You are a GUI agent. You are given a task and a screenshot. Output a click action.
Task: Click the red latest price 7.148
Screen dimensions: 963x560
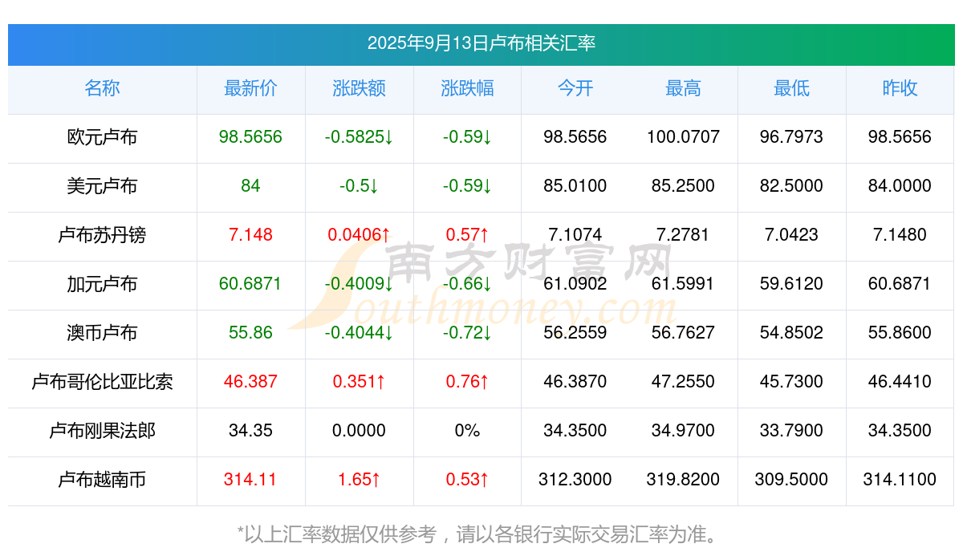[x=250, y=235]
